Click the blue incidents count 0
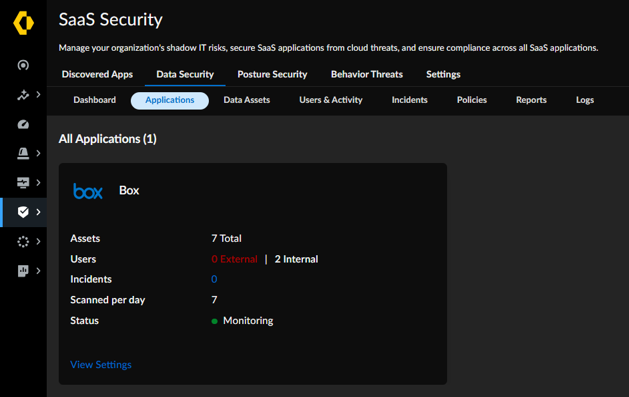 coord(214,279)
